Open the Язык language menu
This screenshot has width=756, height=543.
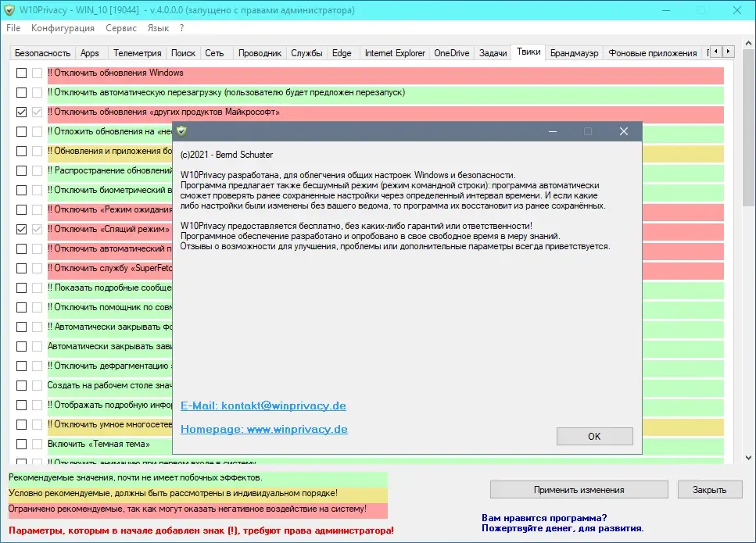158,28
